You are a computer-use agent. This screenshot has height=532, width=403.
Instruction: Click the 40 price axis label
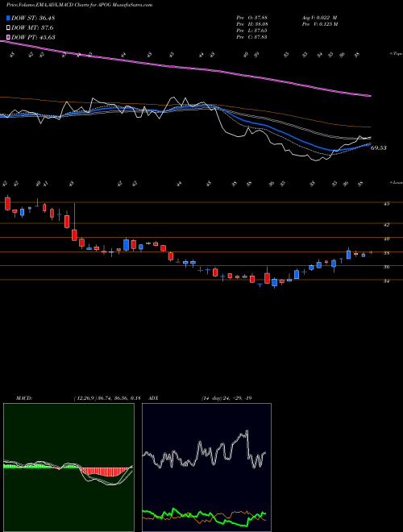pyautogui.click(x=386, y=239)
